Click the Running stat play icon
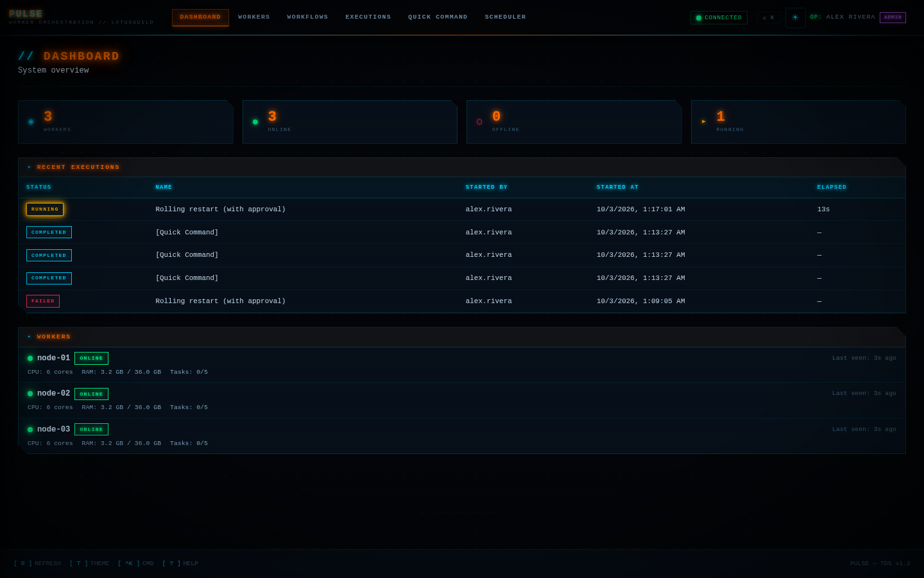Screen dimensions: 924x578 click(704, 121)
